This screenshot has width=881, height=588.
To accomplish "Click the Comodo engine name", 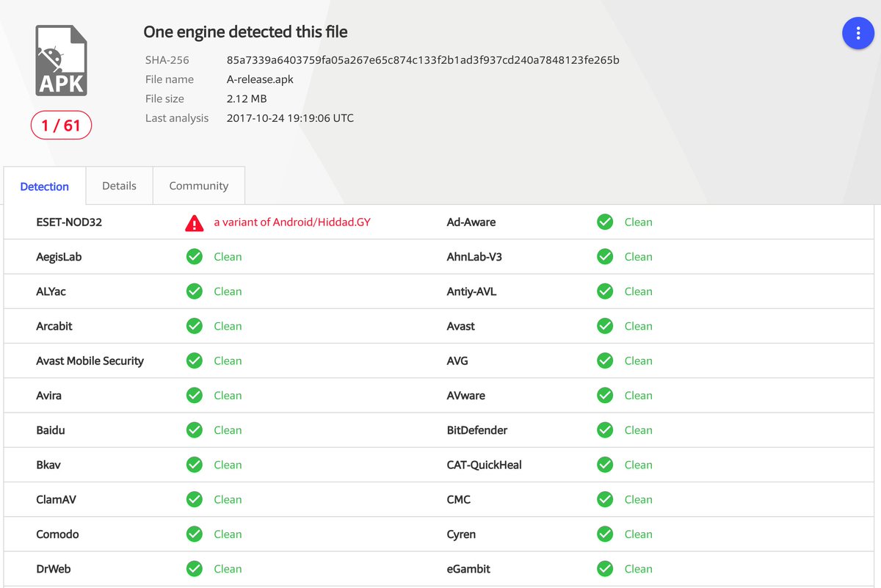I will point(57,534).
